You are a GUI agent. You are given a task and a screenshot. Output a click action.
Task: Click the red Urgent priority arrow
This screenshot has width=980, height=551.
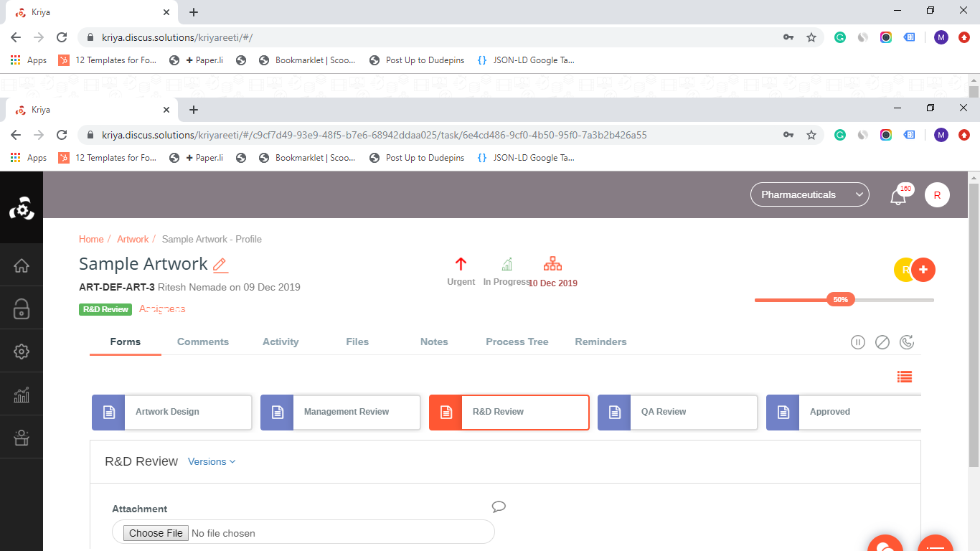pos(461,264)
